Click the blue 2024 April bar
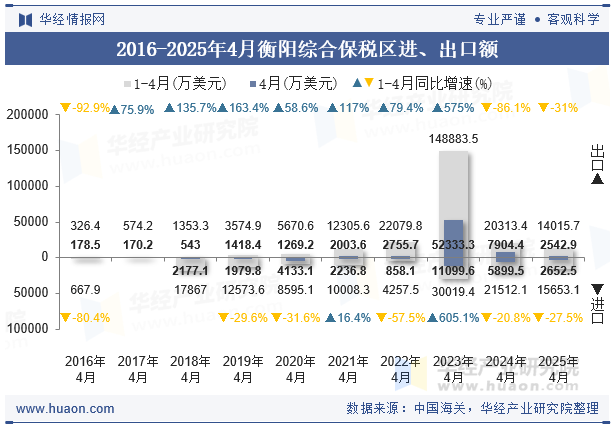The width and height of the screenshot is (615, 427). click(x=506, y=257)
